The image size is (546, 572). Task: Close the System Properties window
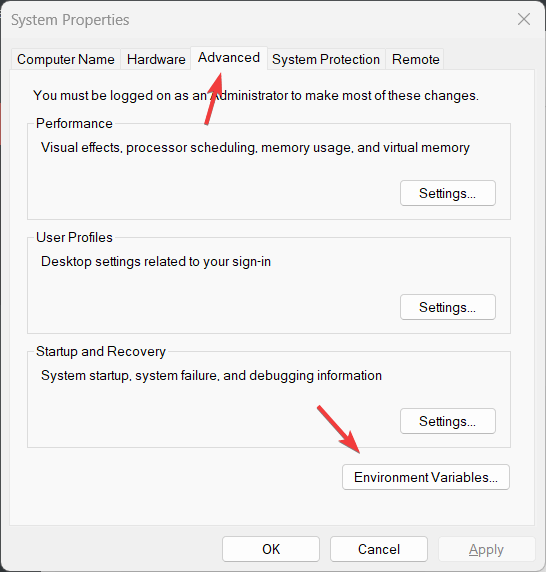[x=524, y=19]
